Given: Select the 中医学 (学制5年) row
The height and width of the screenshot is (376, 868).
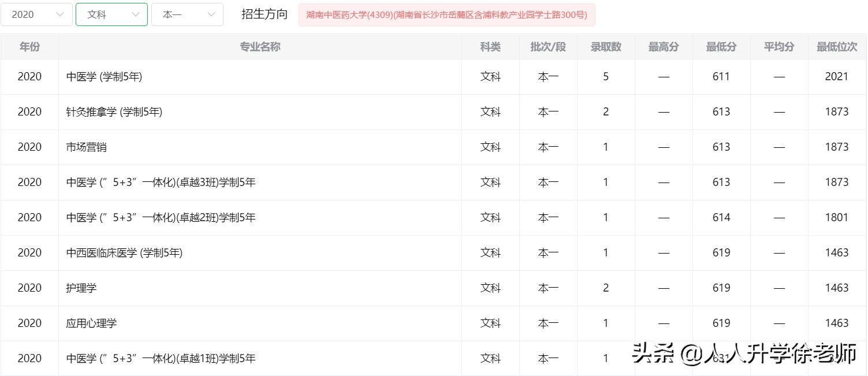Looking at the screenshot, I should (104, 77).
